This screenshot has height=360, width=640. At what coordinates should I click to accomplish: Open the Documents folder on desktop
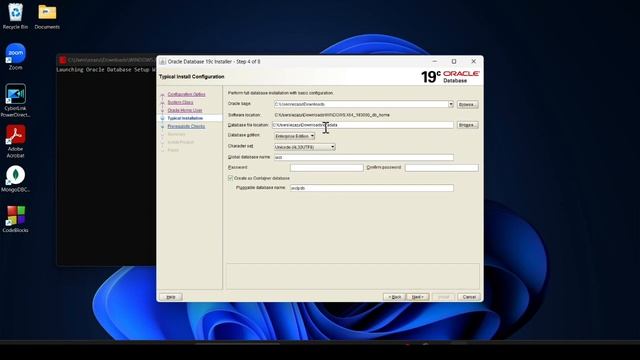click(47, 16)
